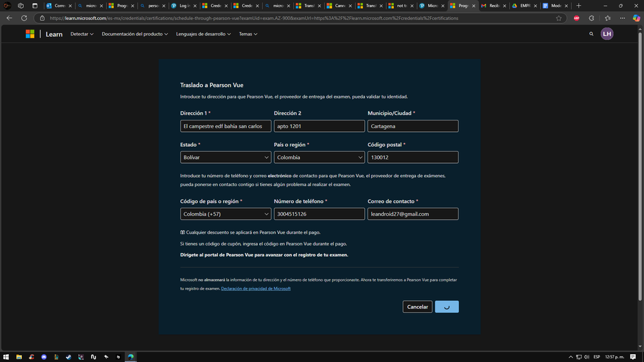The height and width of the screenshot is (362, 644).
Task: Switch to the 'perso' search tab
Action: [x=152, y=6]
